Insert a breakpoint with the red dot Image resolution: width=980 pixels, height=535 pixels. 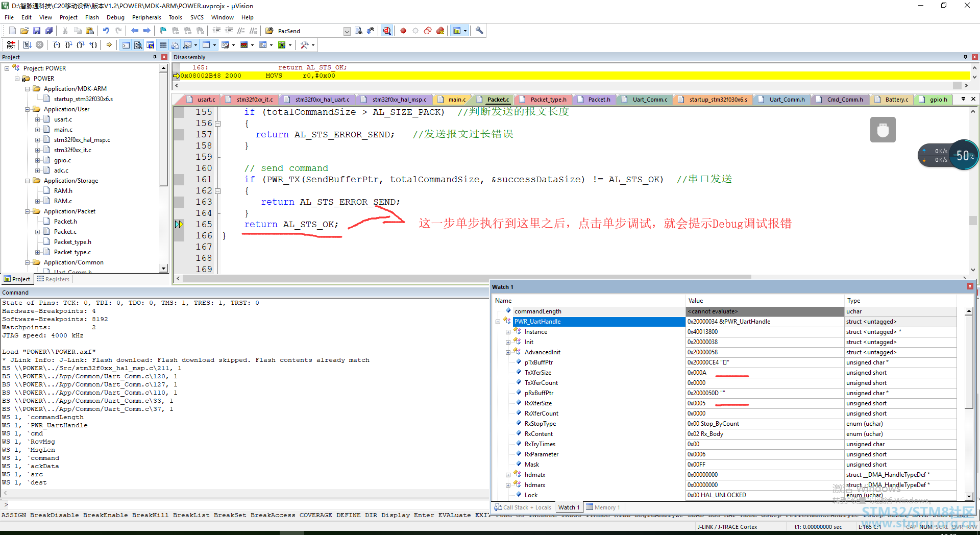403,31
